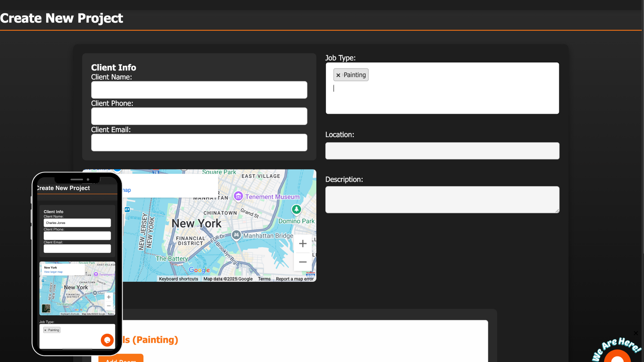Viewport: 644px width, 362px height.
Task: Switch phone preview map to satellite thumbnail
Action: pos(46,308)
